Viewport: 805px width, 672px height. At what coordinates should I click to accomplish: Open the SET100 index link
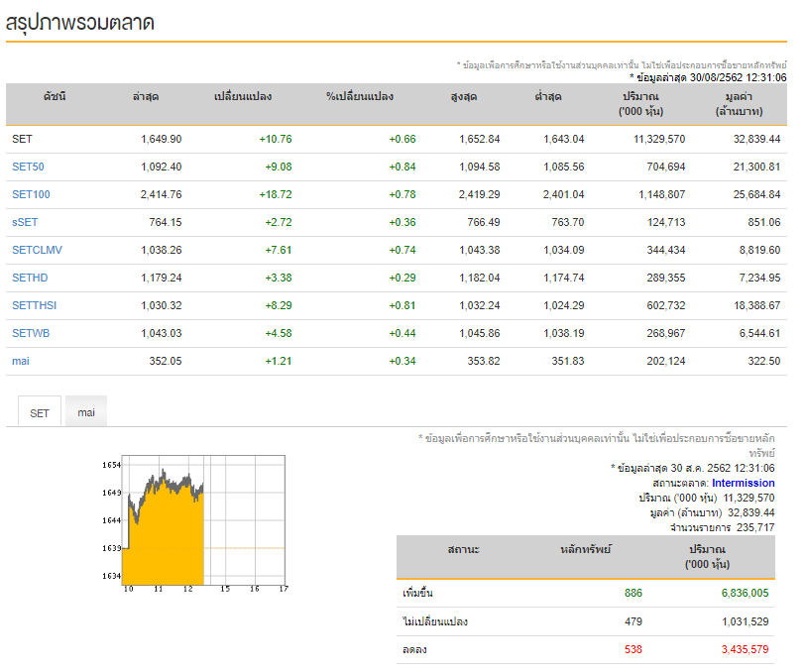point(31,194)
